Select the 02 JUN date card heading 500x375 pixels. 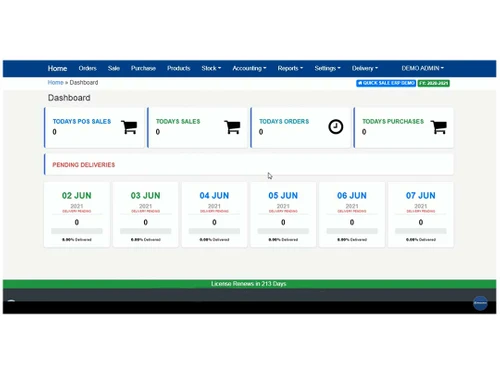point(77,195)
